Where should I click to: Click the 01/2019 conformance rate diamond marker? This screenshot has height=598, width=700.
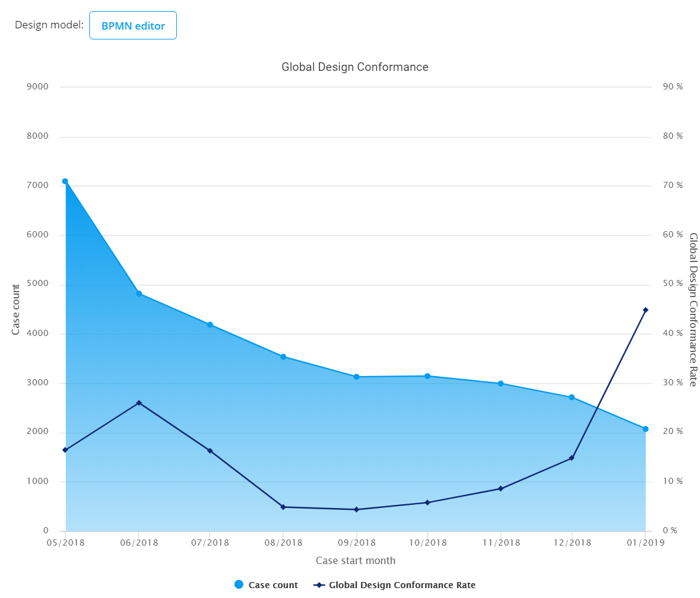[x=645, y=310]
